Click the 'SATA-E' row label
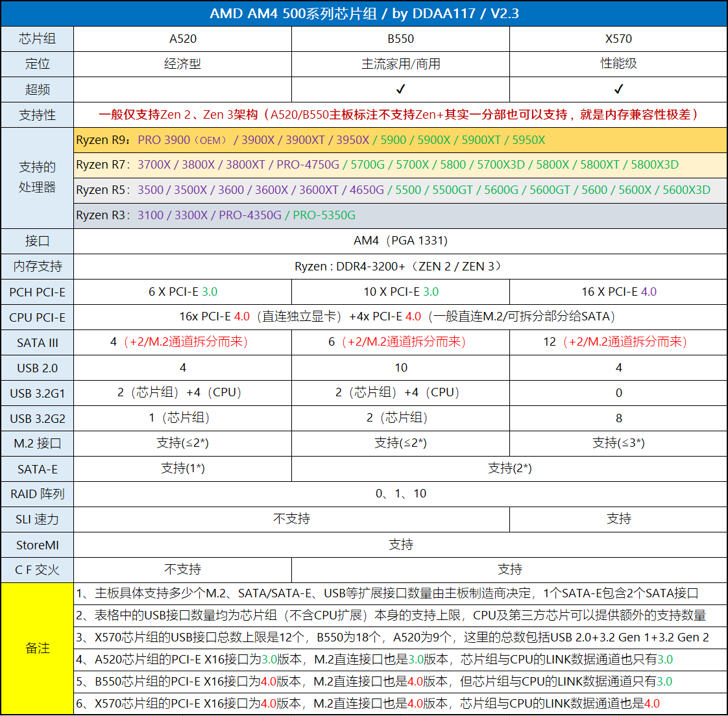Image resolution: width=728 pixels, height=716 pixels. click(x=37, y=469)
